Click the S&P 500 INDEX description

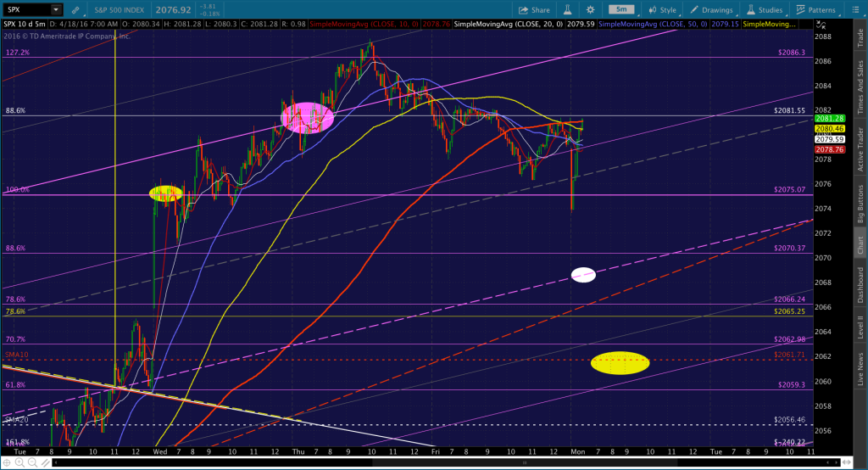click(119, 10)
